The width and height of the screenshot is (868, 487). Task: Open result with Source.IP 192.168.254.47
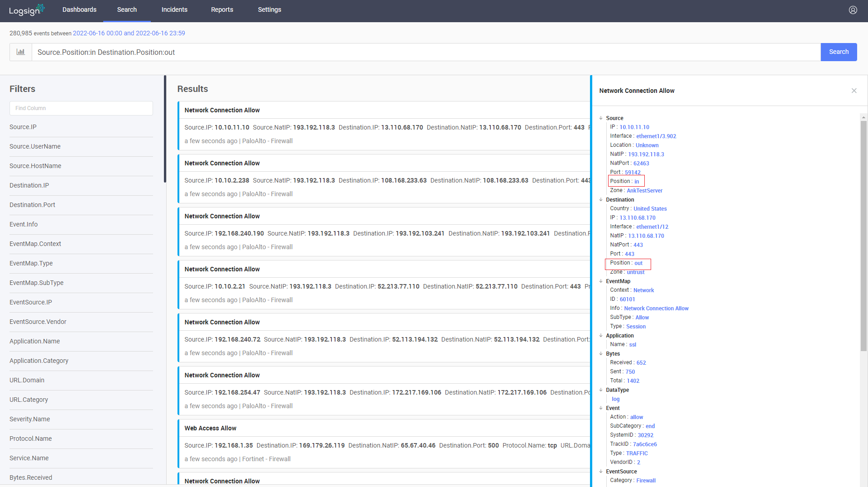pos(384,391)
